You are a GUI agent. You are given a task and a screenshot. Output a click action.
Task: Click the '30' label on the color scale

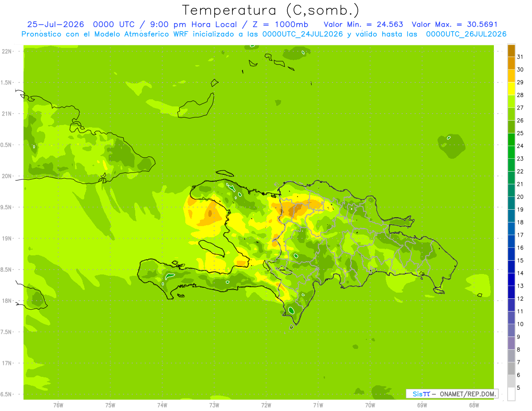pyautogui.click(x=520, y=70)
